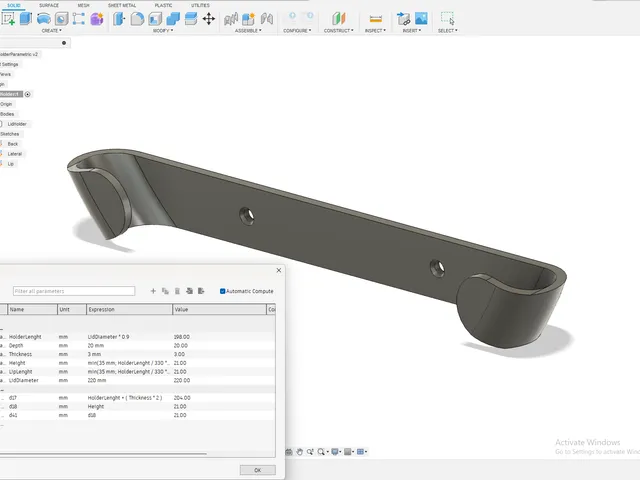The image size is (640, 480).
Task: Click the Value column header
Action: pyautogui.click(x=219, y=309)
